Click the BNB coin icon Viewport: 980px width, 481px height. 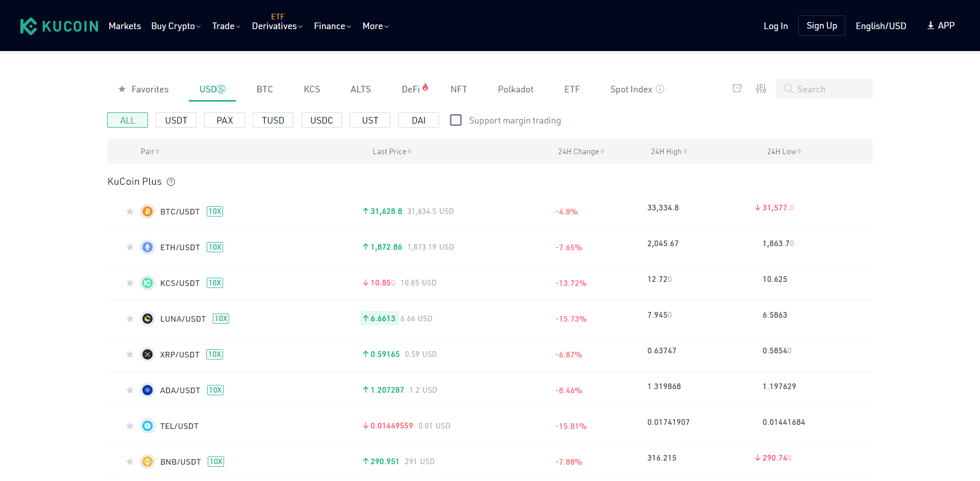[148, 462]
